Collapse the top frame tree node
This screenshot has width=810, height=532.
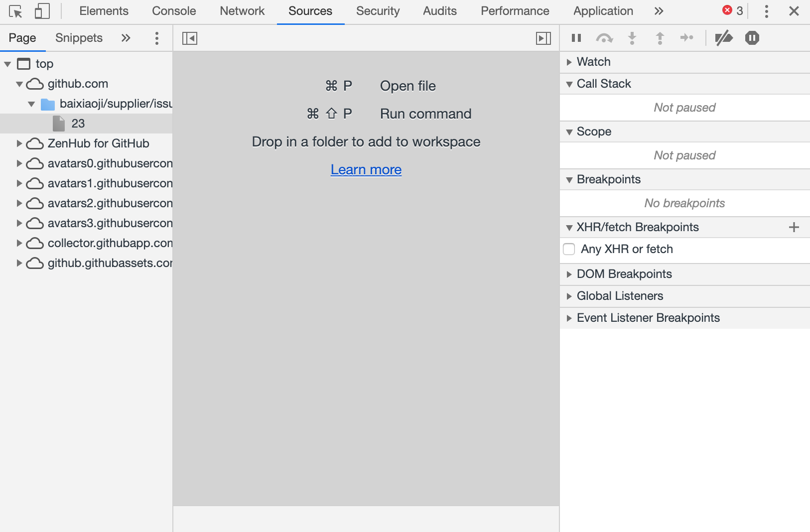[x=7, y=64]
